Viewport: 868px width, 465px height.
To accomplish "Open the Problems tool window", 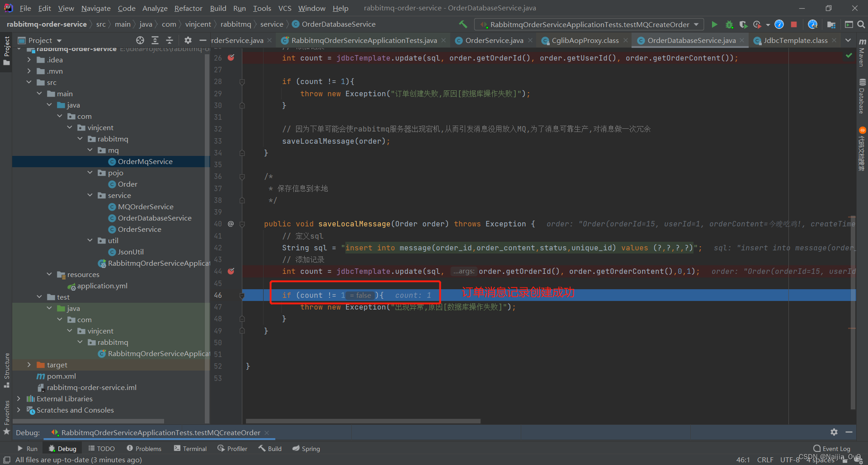I will [144, 449].
